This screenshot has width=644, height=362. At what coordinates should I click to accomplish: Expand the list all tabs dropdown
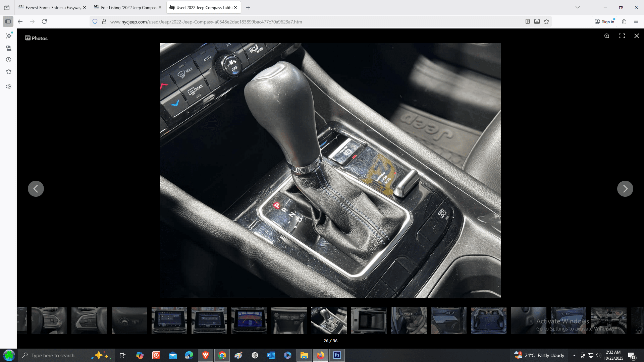(x=578, y=7)
